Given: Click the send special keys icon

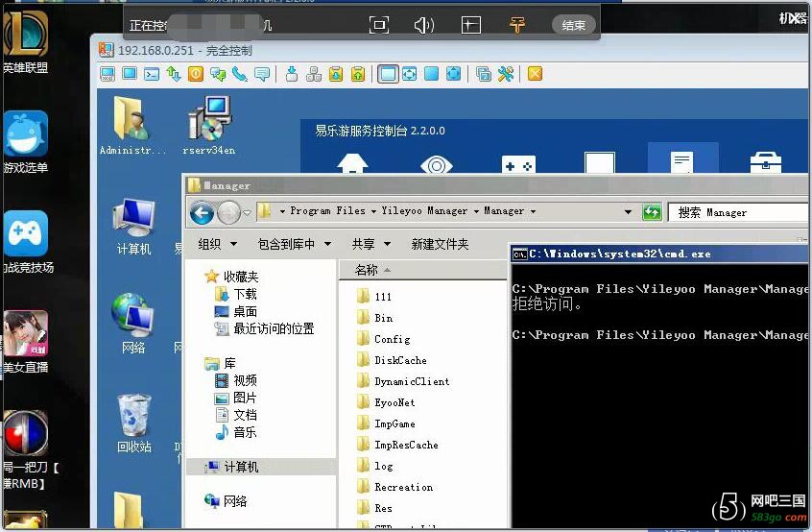Looking at the screenshot, I should [314, 75].
